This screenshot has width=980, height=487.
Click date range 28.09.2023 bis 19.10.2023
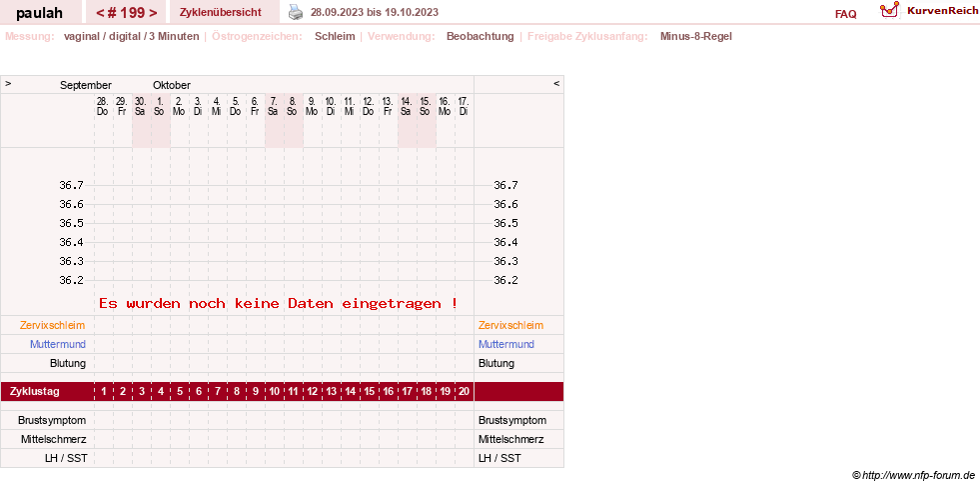coord(375,12)
